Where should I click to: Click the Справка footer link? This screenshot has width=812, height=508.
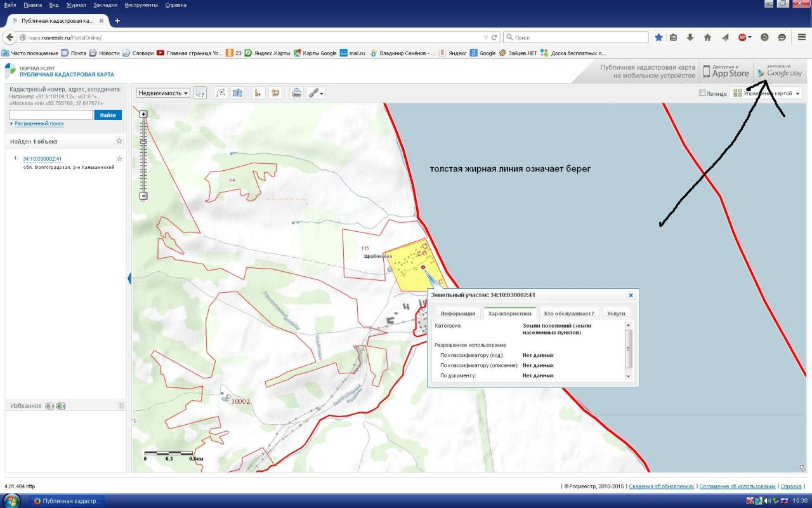tap(791, 486)
